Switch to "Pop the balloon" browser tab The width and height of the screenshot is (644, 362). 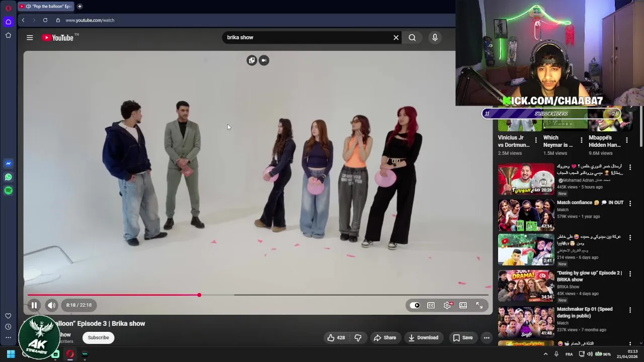pyautogui.click(x=45, y=7)
